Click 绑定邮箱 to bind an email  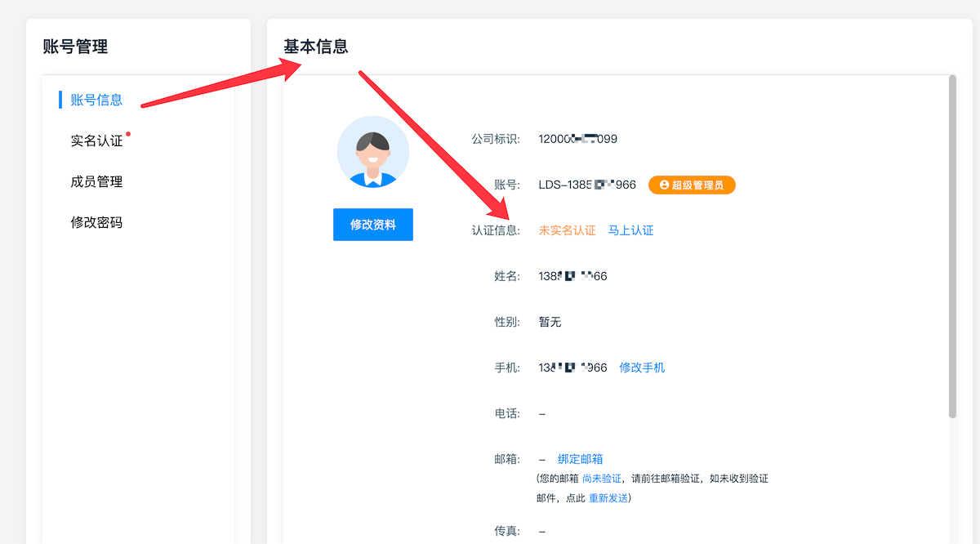580,458
